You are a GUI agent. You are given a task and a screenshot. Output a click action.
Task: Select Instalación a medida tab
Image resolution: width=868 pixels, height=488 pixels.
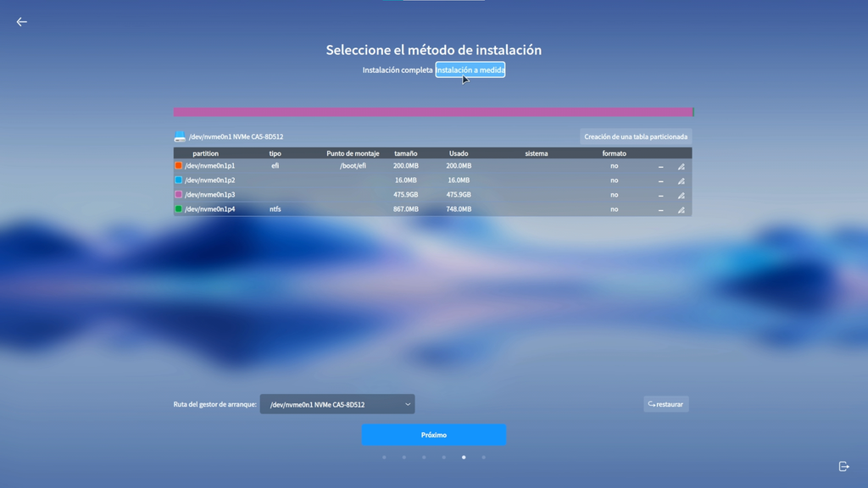(470, 69)
